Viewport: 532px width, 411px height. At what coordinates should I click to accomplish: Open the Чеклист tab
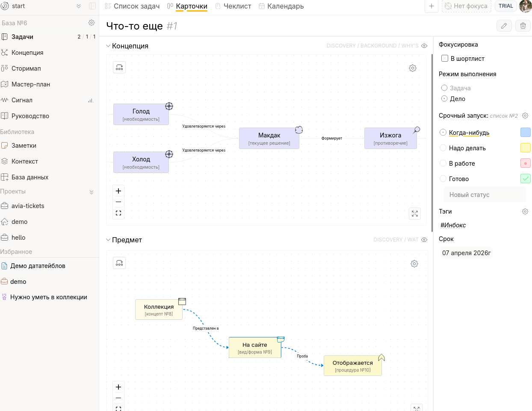tap(233, 6)
